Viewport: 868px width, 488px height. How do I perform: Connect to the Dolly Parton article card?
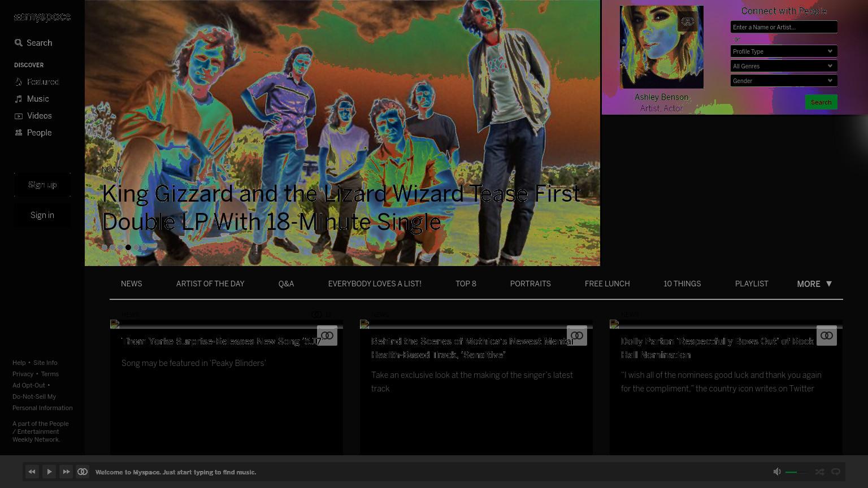click(827, 335)
